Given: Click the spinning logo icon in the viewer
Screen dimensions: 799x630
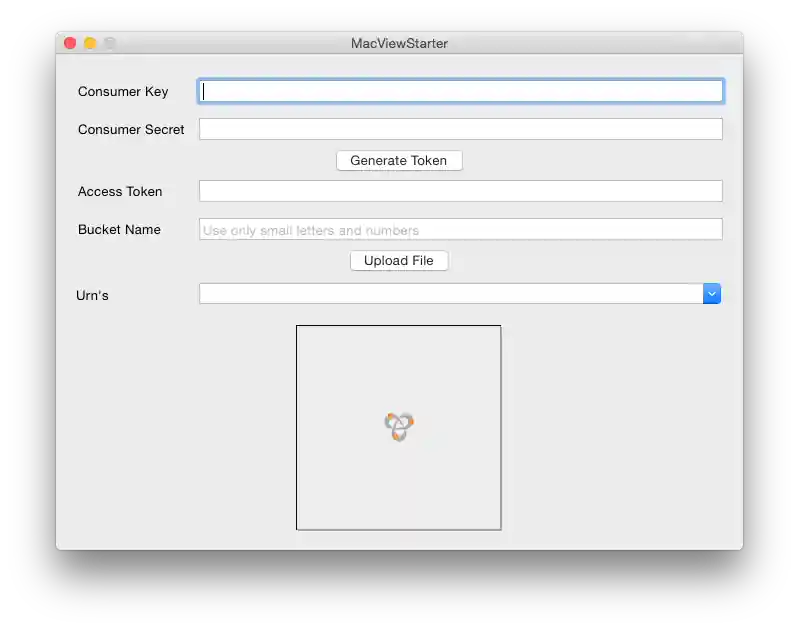Looking at the screenshot, I should pyautogui.click(x=399, y=427).
